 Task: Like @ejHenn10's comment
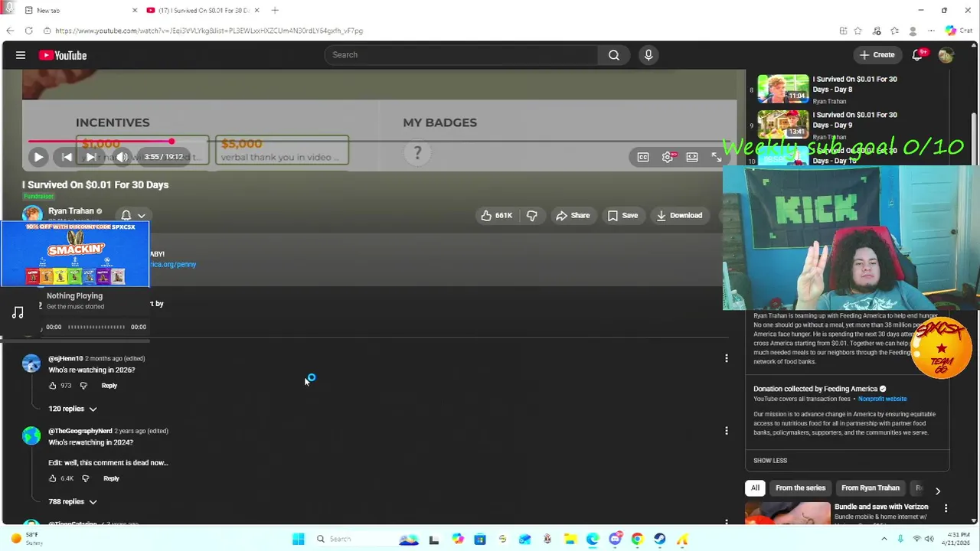pos(53,386)
